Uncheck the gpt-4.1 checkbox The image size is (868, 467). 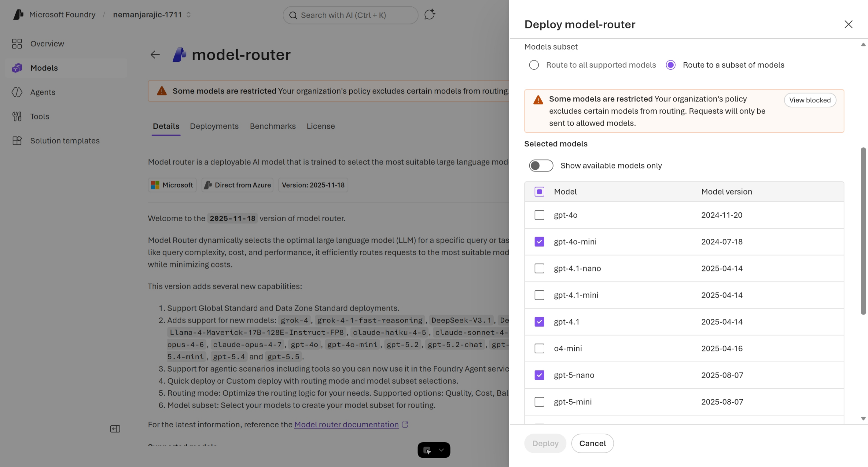[539, 322]
